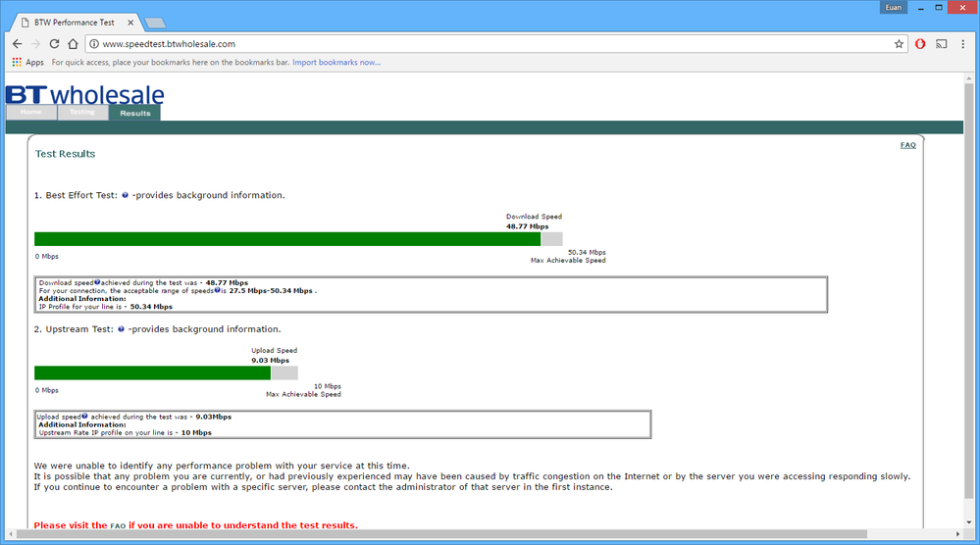
Task: Click the green download speed bar
Action: point(287,239)
